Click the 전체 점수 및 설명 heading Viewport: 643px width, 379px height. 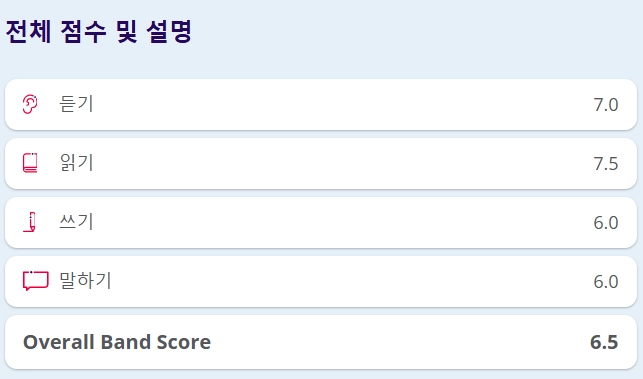coord(99,31)
